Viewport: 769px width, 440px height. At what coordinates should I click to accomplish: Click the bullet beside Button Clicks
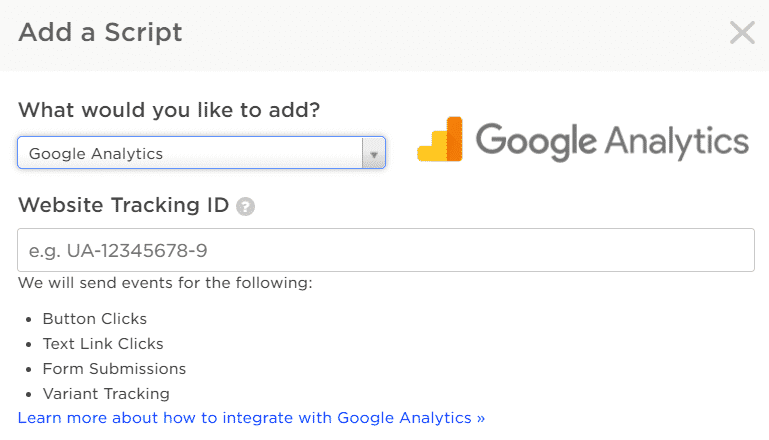point(29,320)
